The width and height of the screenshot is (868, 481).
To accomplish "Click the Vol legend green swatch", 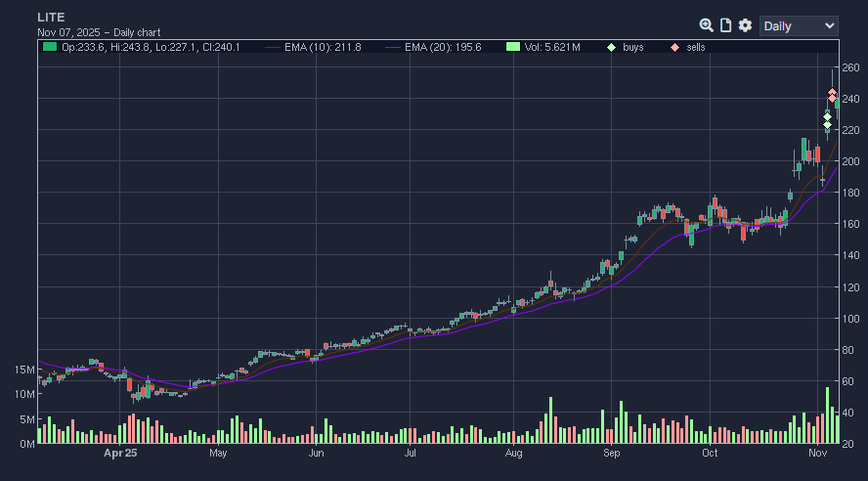I will pyautogui.click(x=513, y=48).
